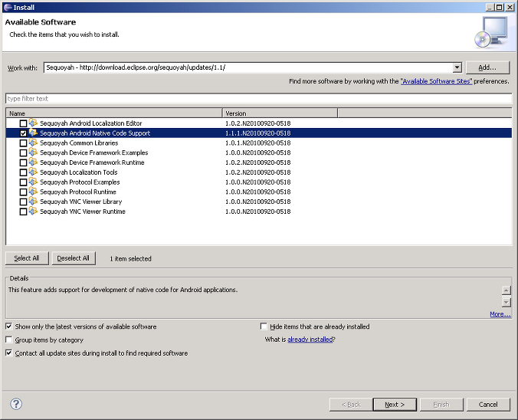
Task: Open the More... details link
Action: tap(500, 314)
